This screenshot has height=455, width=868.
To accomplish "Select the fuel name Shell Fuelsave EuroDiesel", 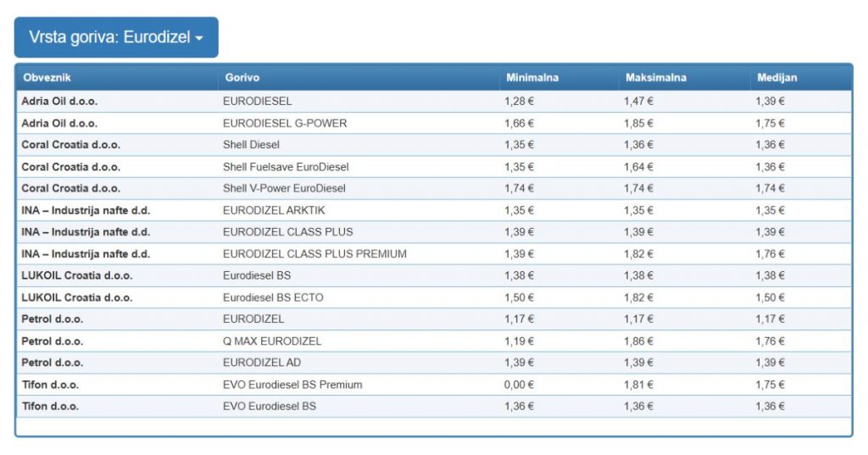I will (x=286, y=167).
